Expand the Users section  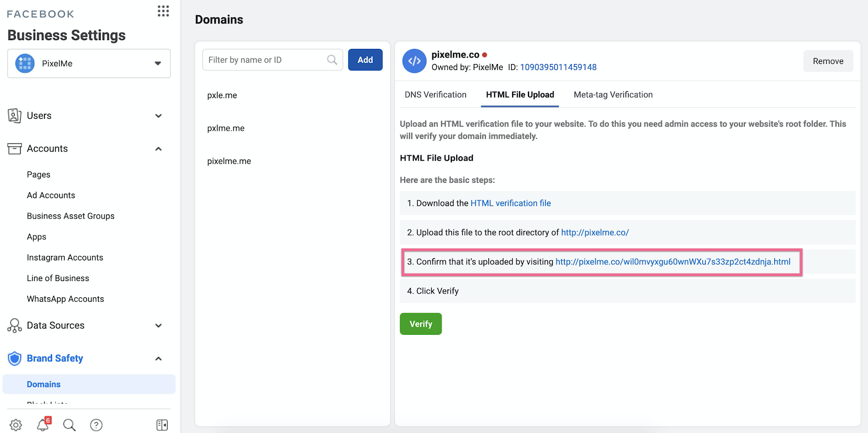point(158,116)
